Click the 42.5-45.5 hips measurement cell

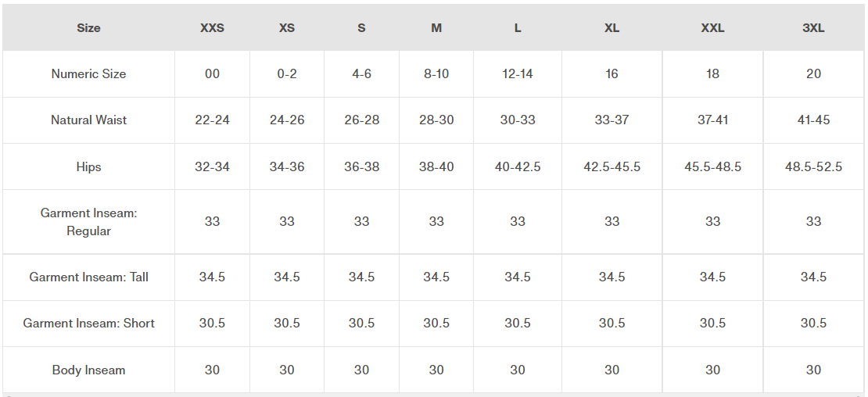click(x=612, y=167)
